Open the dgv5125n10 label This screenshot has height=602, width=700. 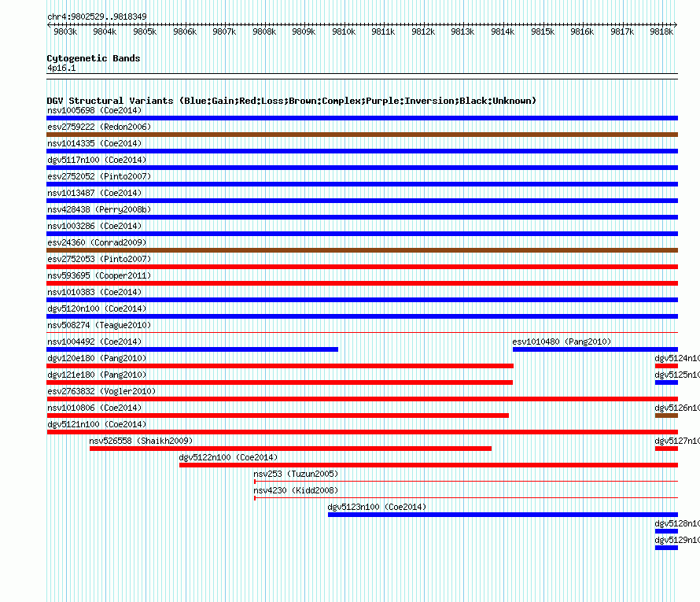click(677, 375)
